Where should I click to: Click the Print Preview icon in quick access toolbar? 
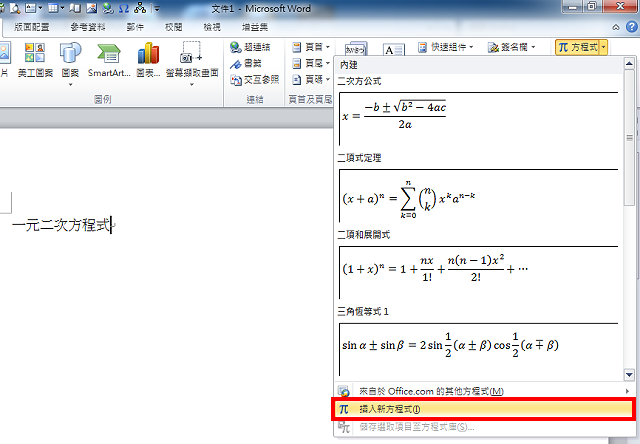16,8
